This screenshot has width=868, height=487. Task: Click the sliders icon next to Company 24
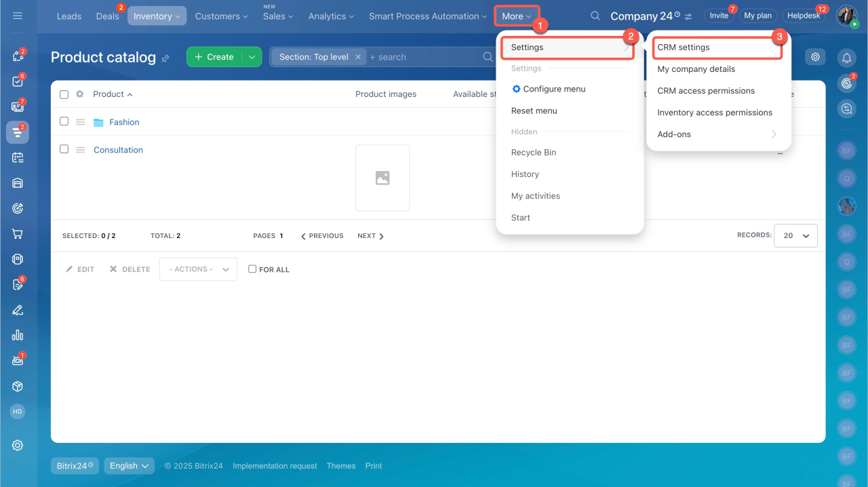(688, 16)
